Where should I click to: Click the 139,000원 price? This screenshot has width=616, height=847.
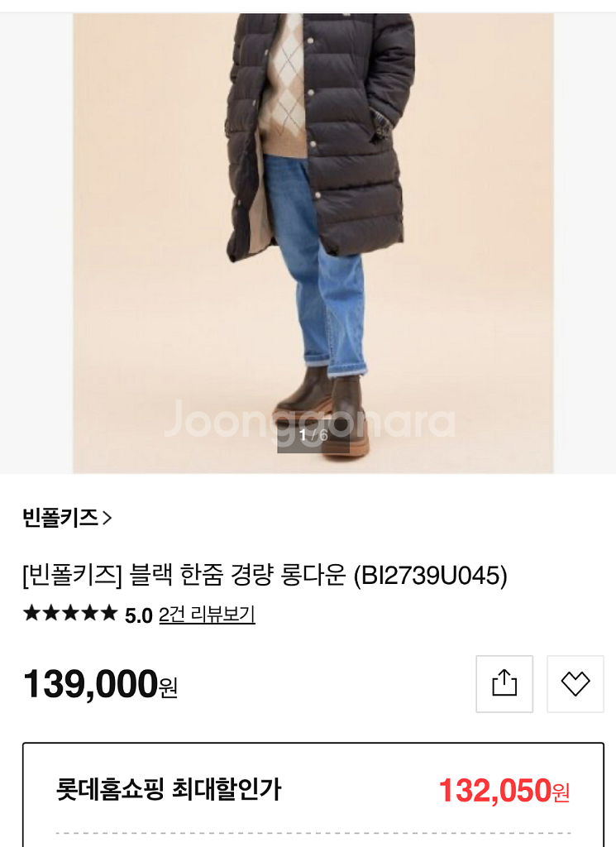(x=100, y=684)
